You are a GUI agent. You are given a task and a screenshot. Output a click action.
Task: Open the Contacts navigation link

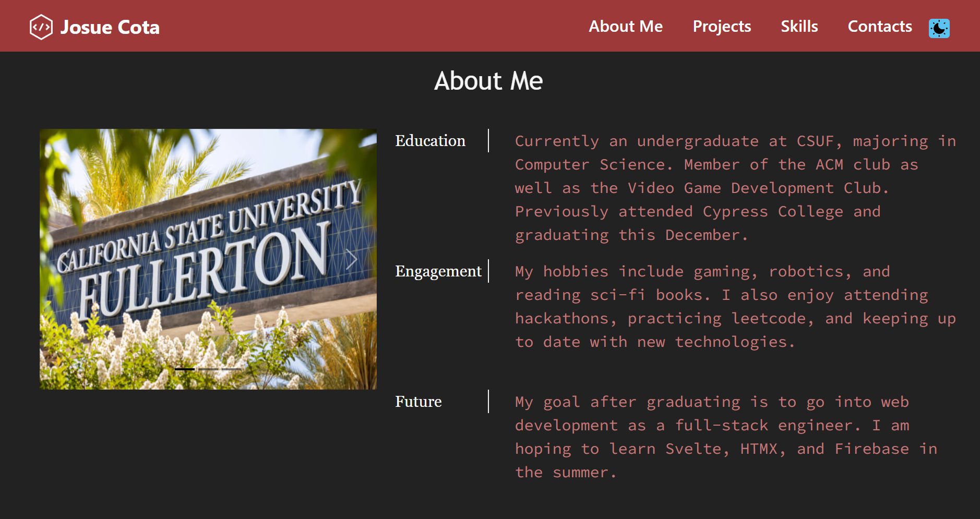pos(879,27)
